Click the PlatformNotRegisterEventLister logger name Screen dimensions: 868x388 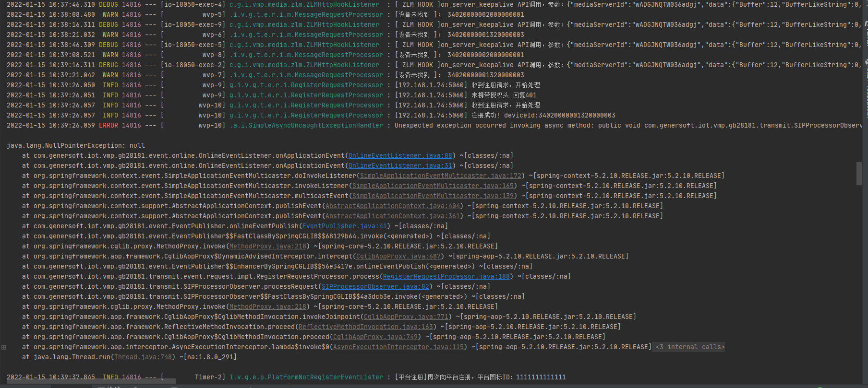click(306, 377)
